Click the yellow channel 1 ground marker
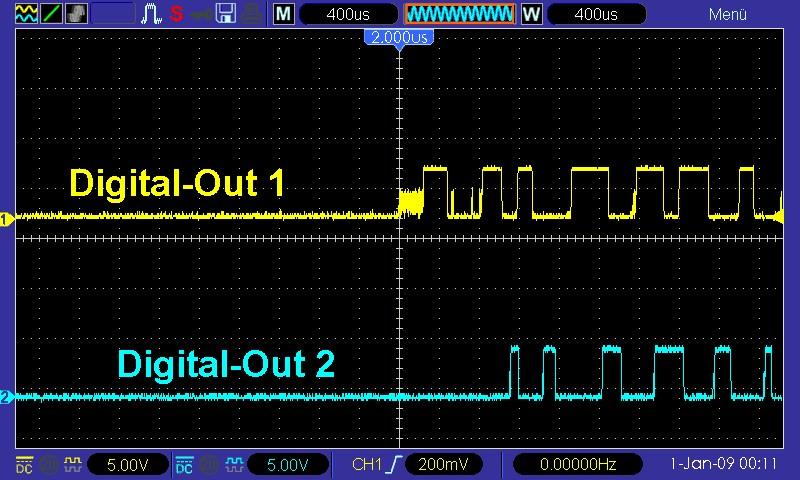The image size is (800, 480). pos(6,220)
